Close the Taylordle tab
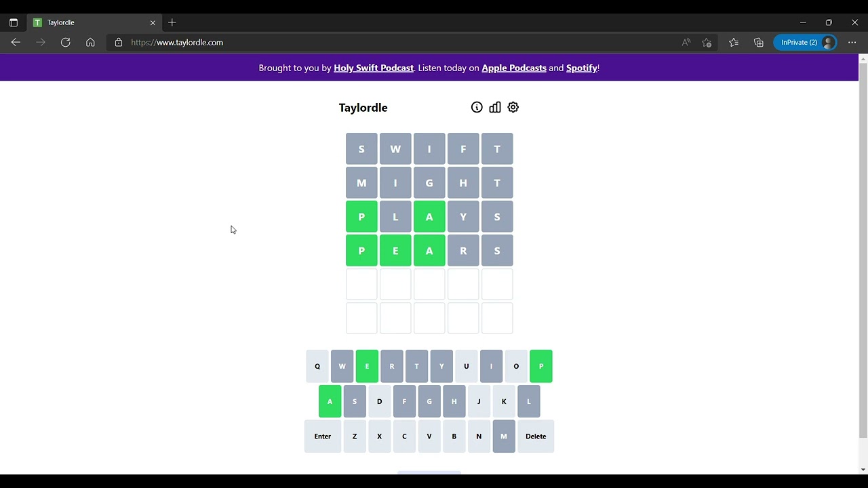Viewport: 868px width, 488px height. [153, 22]
